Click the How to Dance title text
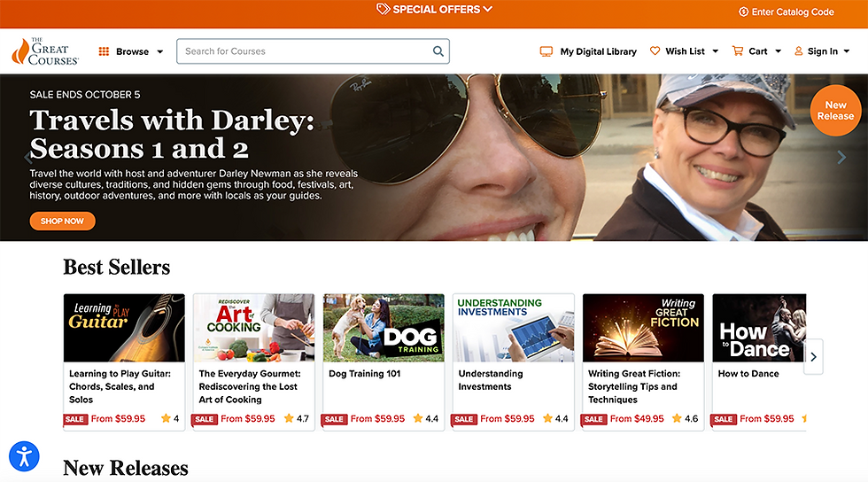 click(748, 374)
